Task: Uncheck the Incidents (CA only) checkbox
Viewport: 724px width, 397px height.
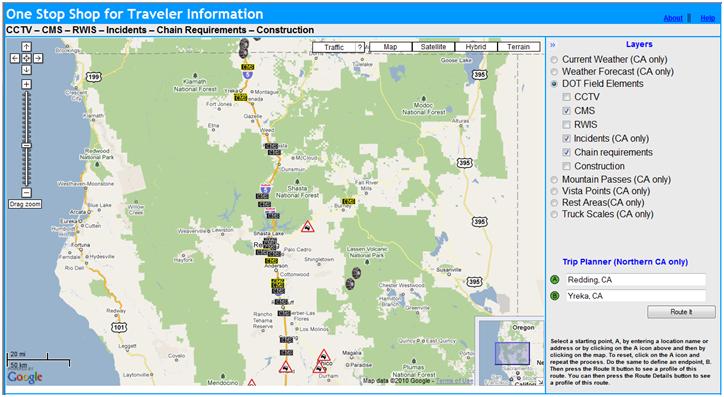Action: coord(567,138)
